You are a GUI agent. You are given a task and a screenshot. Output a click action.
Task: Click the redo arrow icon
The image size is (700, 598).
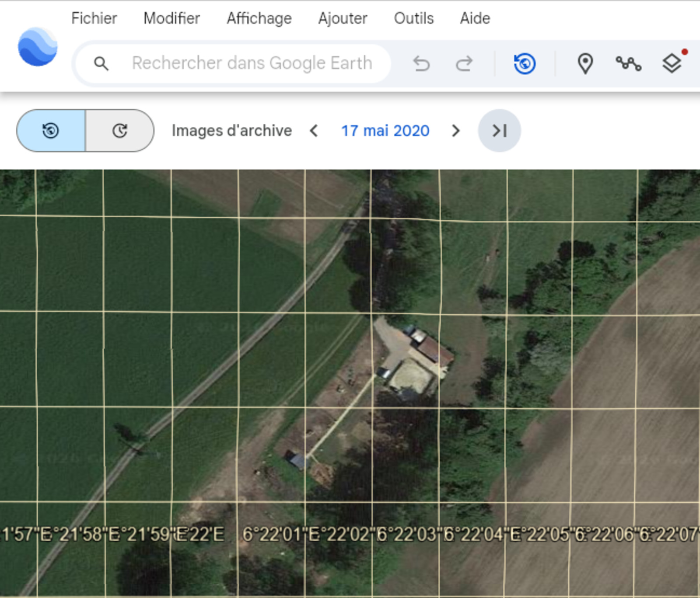point(464,64)
